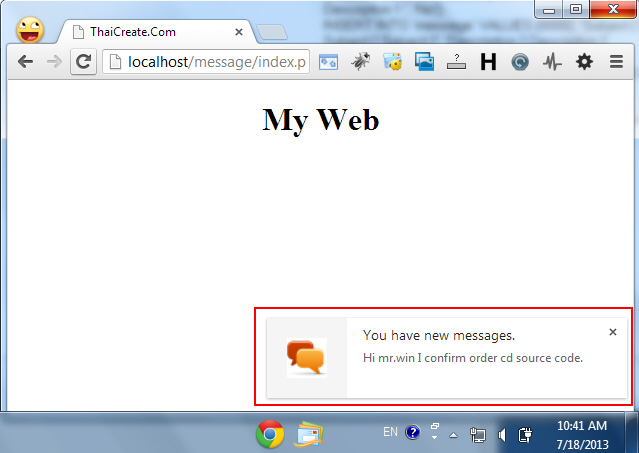Image resolution: width=639 pixels, height=453 pixels.
Task: Restore down the Chrome window
Action: point(576,9)
